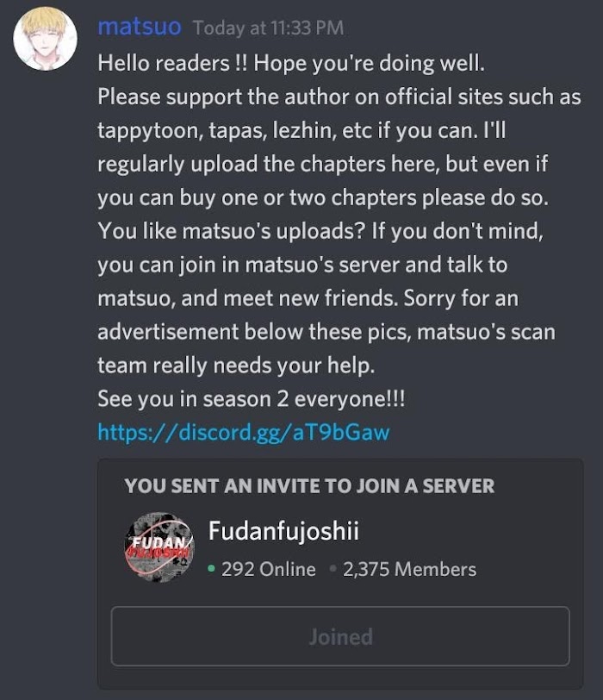Click the green online status dot
This screenshot has height=700, width=603.
click(x=212, y=569)
